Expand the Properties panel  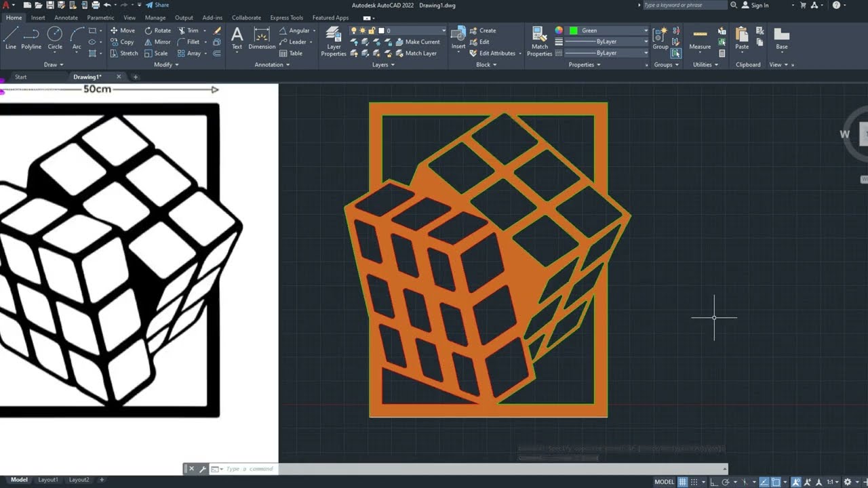coord(585,64)
